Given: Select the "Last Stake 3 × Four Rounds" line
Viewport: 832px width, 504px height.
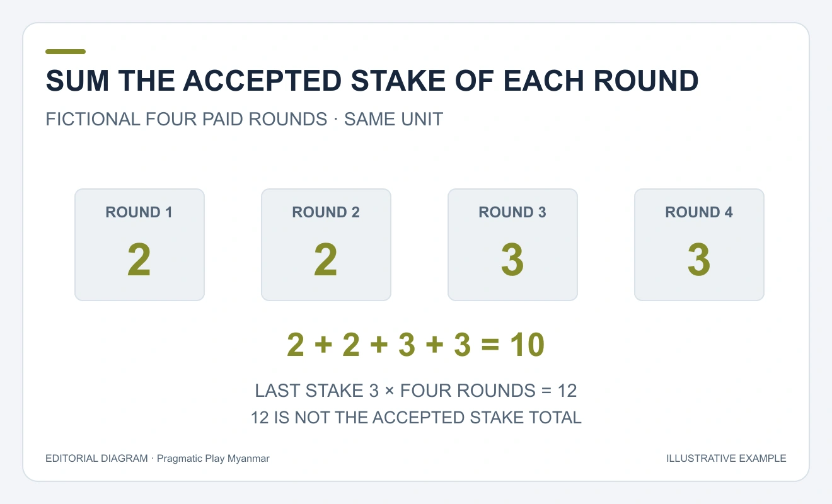Looking at the screenshot, I should pos(395,391).
